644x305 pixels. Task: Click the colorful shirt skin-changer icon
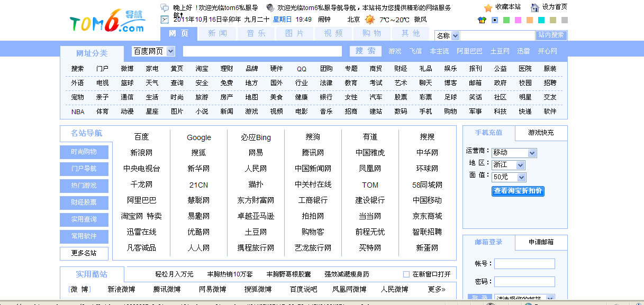[482, 20]
